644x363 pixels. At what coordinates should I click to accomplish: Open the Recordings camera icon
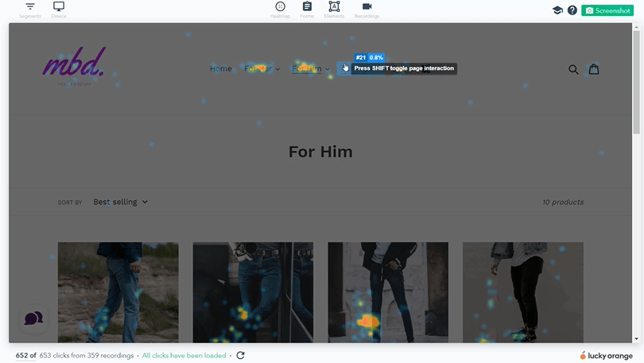tap(367, 6)
